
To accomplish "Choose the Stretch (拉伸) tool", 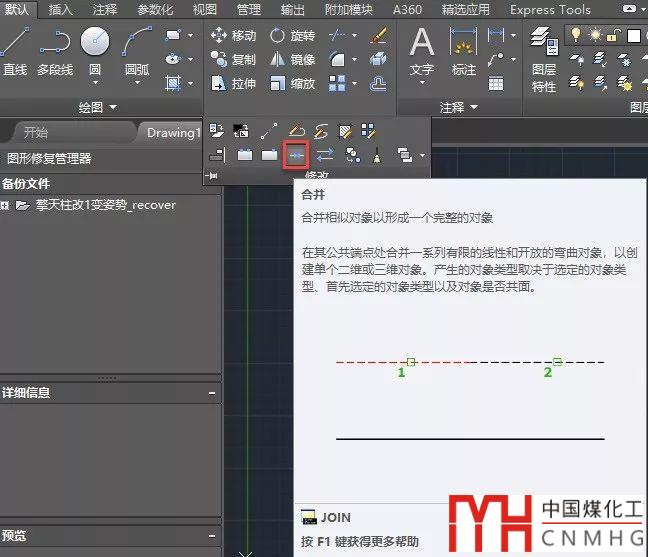I will coord(234,84).
